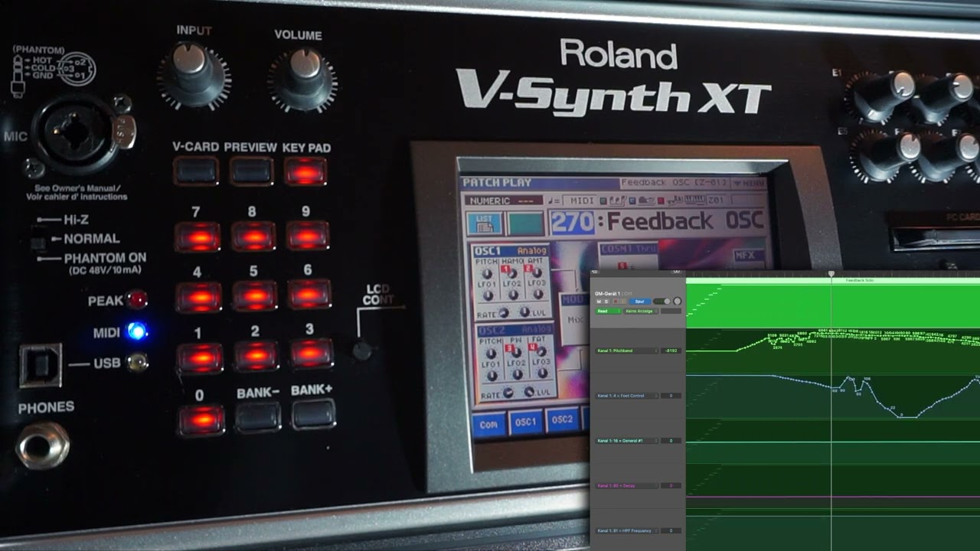Open the green Read automation dropdown
Viewport: 980px width, 551px height.
point(609,311)
